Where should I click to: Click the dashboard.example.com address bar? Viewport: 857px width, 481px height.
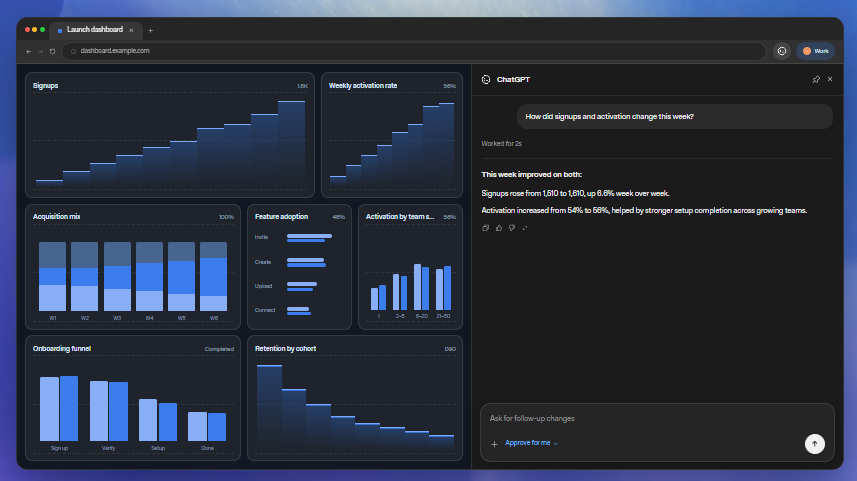pyautogui.click(x=414, y=51)
